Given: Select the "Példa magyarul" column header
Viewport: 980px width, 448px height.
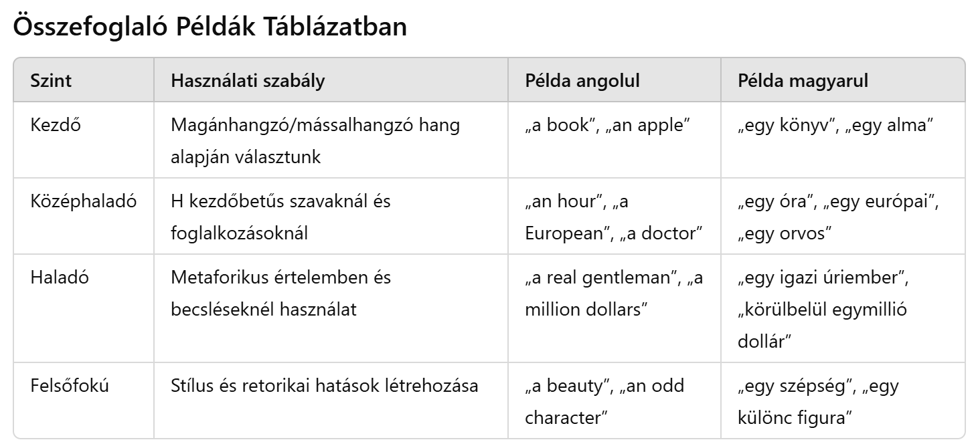Looking at the screenshot, I should tap(803, 81).
